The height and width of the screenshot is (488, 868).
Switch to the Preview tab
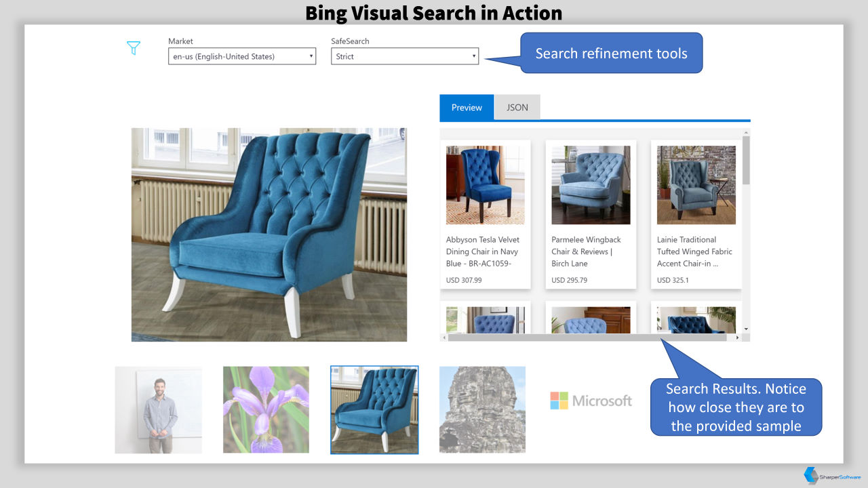(x=467, y=107)
